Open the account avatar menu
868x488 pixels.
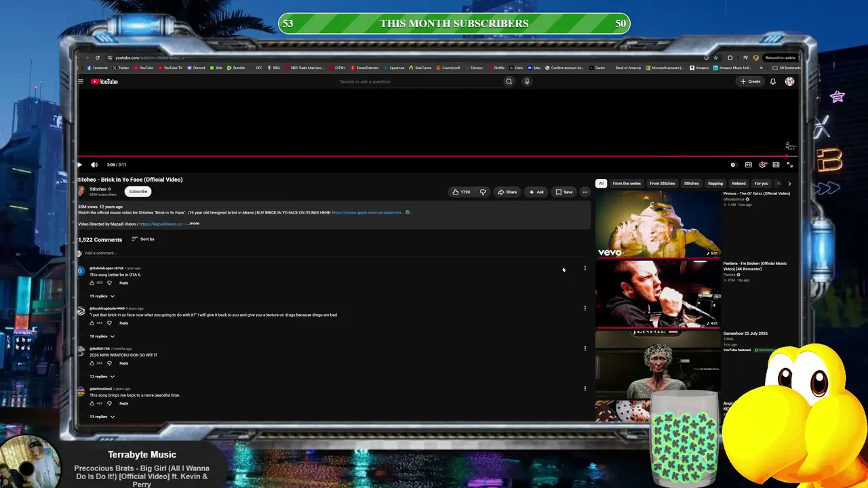pyautogui.click(x=789, y=81)
